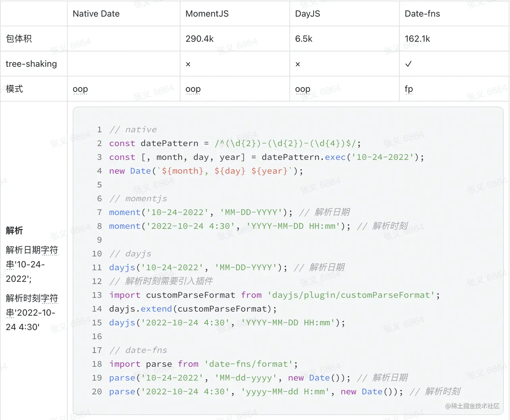Viewport: 510px width, 420px height.
Task: Click the 解析日期字符 description text
Action: (32, 250)
